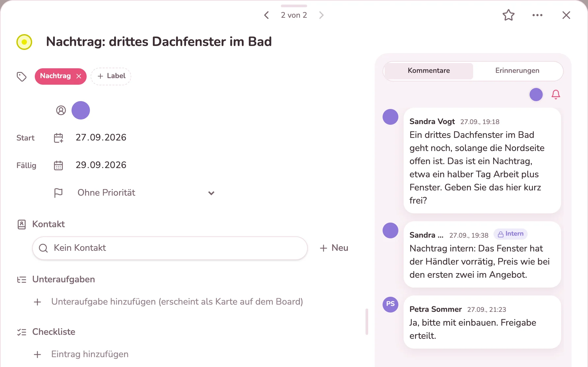
Task: Click the priority flag icon
Action: [58, 193]
